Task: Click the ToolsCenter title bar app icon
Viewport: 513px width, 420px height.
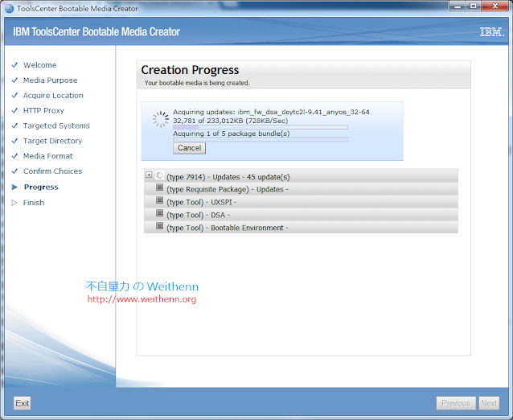Action: 10,9
